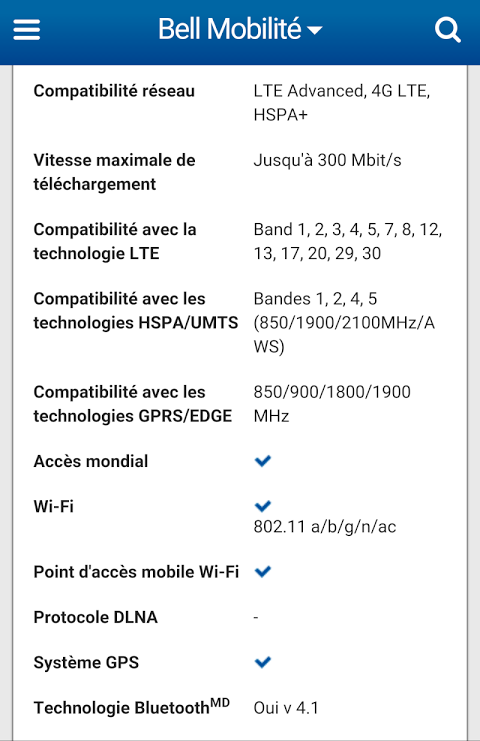Open search with magnifying glass icon
Image resolution: width=480 pixels, height=741 pixels.
(447, 30)
